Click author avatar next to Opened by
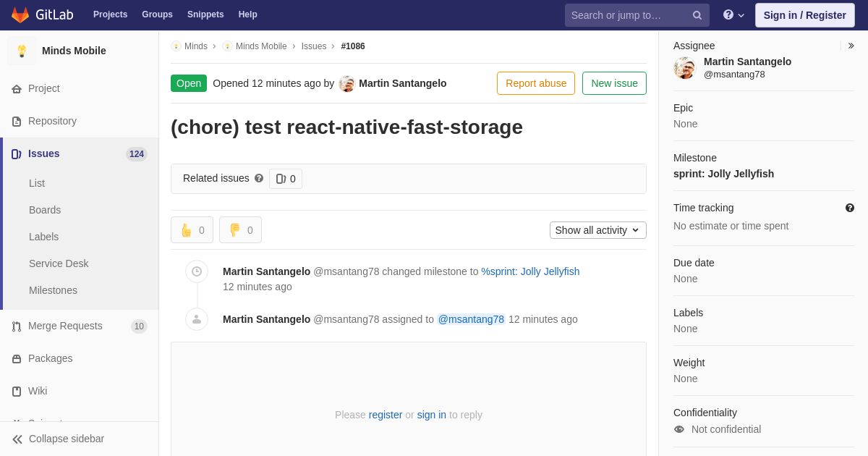 pos(347,84)
